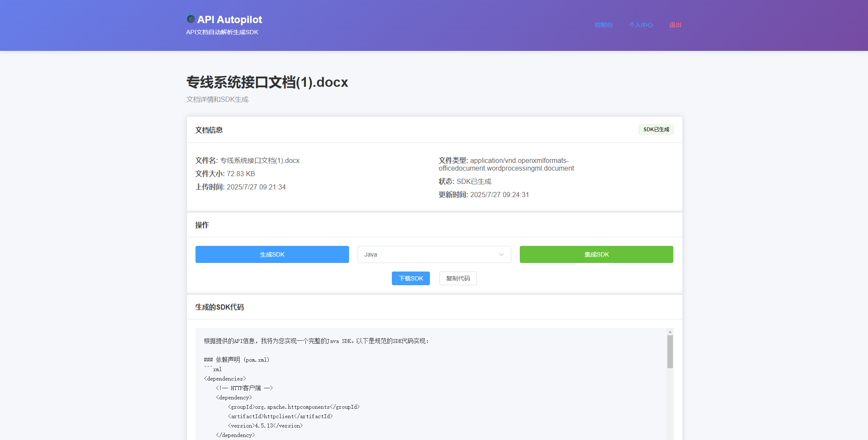Click the blue 生成SDK button

tap(272, 254)
